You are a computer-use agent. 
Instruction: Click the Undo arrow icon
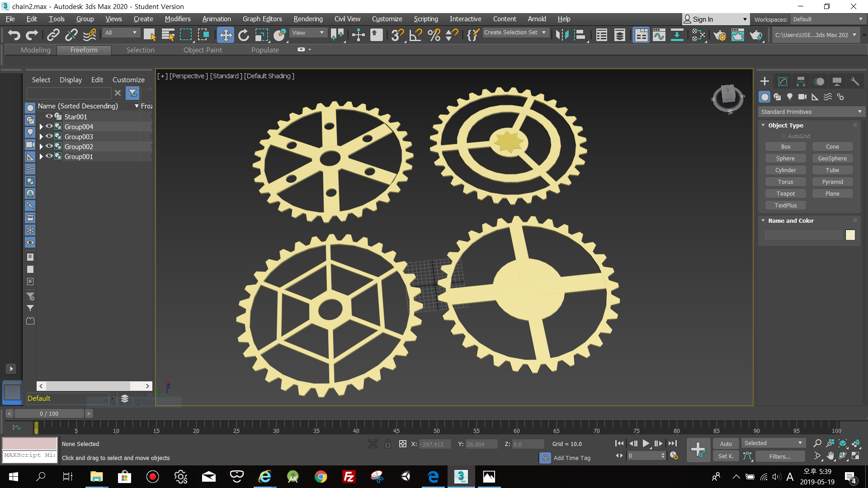pyautogui.click(x=14, y=35)
